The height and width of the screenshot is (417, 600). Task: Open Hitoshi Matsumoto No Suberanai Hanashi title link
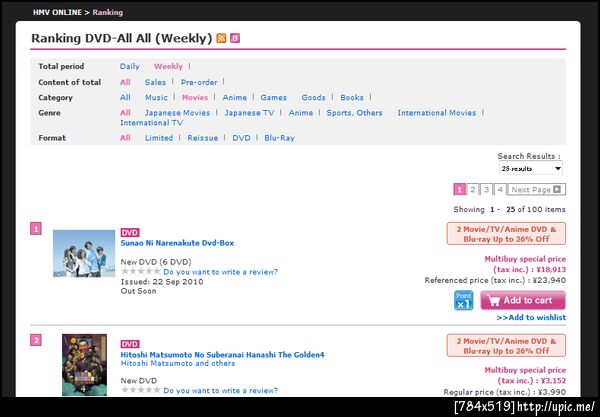tap(222, 355)
